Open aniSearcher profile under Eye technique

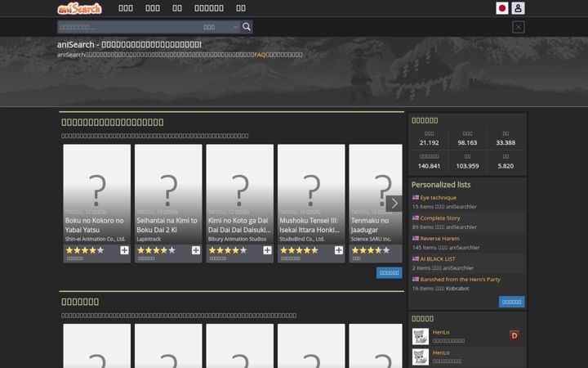point(461,207)
